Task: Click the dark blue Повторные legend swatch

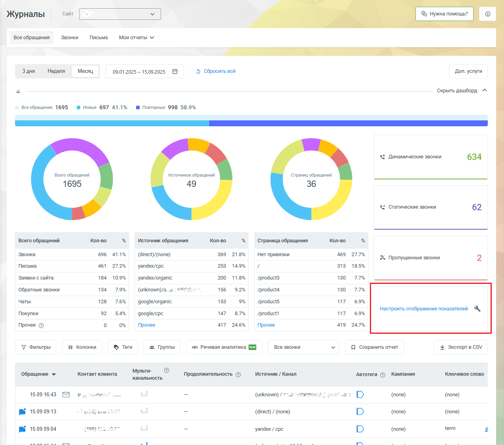Action: point(138,108)
